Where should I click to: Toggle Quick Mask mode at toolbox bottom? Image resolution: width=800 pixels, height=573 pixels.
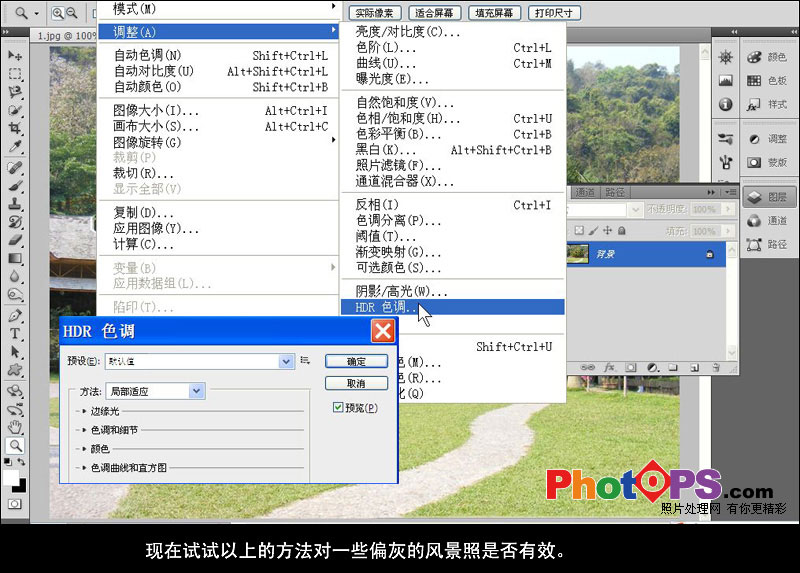(x=15, y=504)
